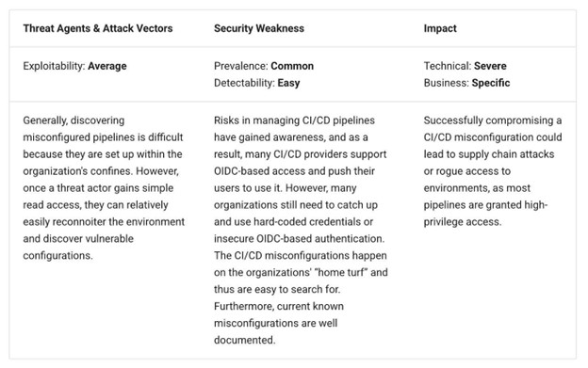Screen dimensions: 588x368
Task: Select the Prevalence: Common rating
Action: click(264, 66)
